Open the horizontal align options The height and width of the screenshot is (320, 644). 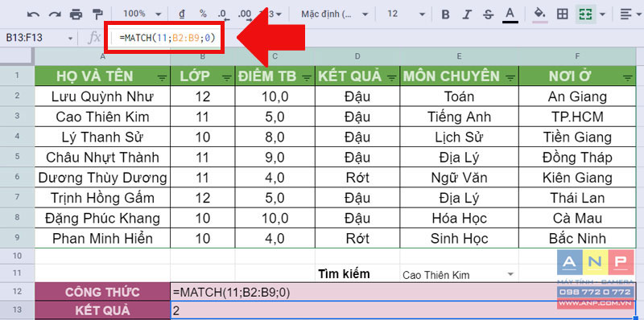pyautogui.click(x=630, y=14)
